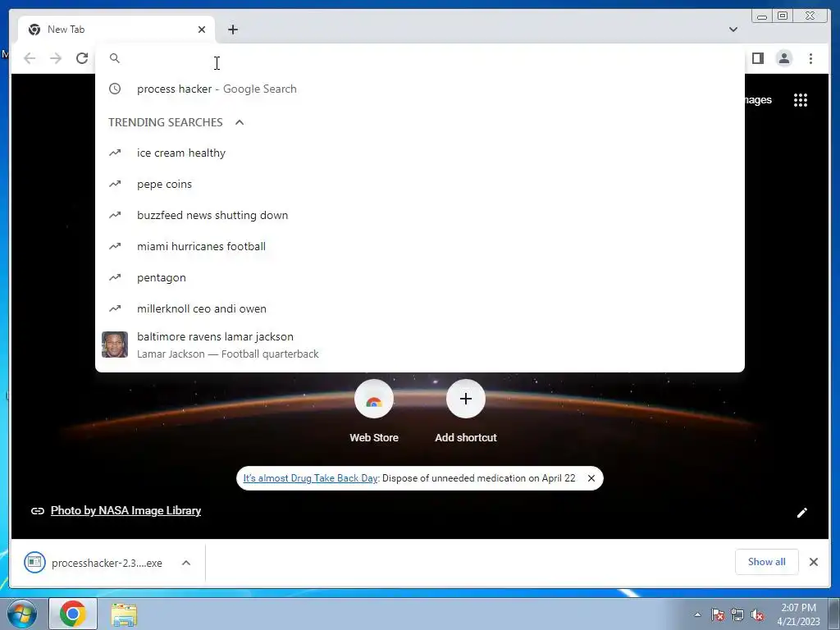Click the Images link at top right
Viewport: 840px width, 630px height.
758,100
